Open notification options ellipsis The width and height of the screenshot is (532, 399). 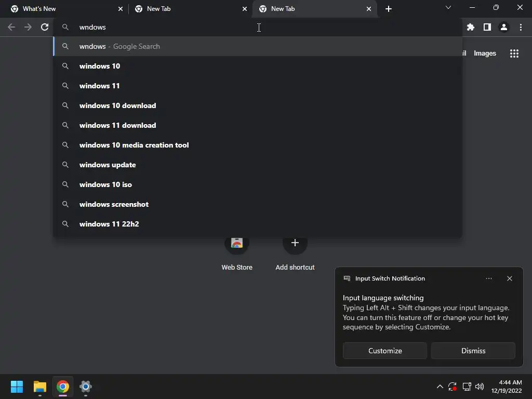tap(488, 278)
